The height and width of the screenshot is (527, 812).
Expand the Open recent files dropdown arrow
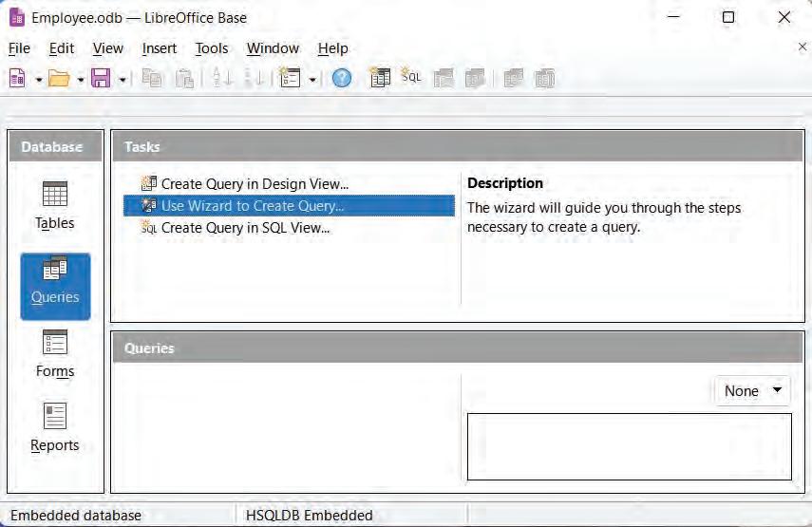pos(81,80)
